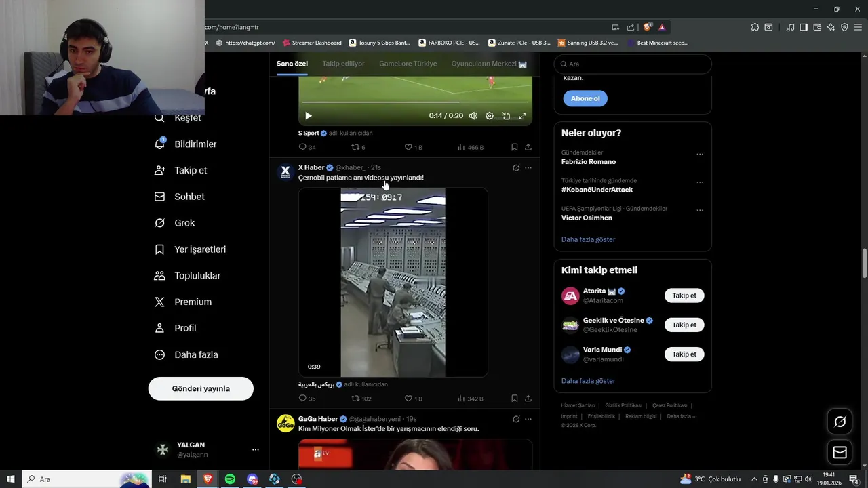Open Spotify from the taskbar
The width and height of the screenshot is (868, 488).
pos(230,479)
